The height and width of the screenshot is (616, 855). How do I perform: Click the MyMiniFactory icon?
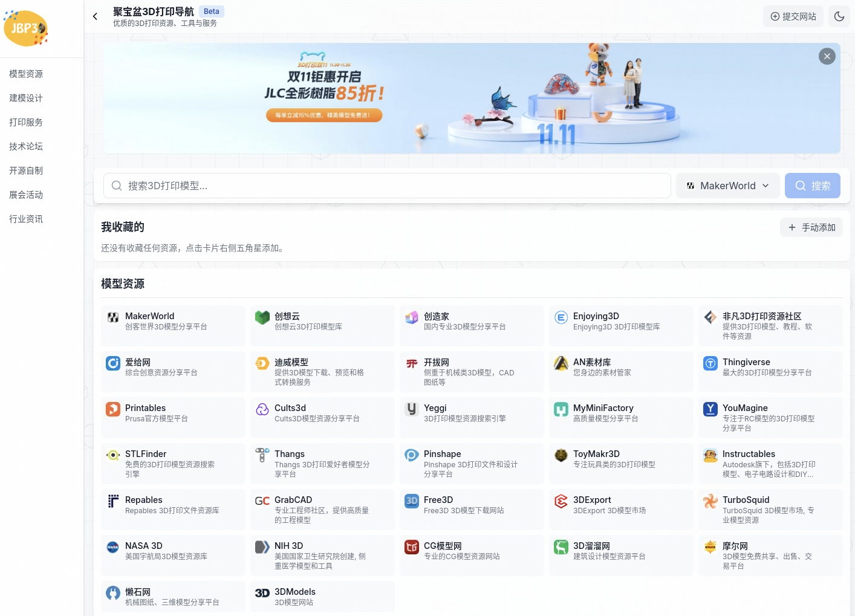(x=561, y=409)
